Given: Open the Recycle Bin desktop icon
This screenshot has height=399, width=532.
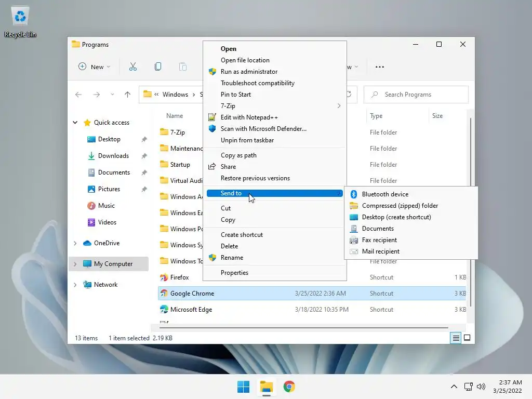Looking at the screenshot, I should pyautogui.click(x=20, y=22).
